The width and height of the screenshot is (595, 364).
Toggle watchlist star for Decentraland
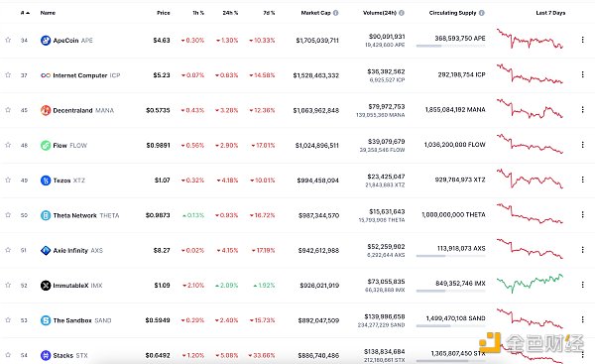8,110
